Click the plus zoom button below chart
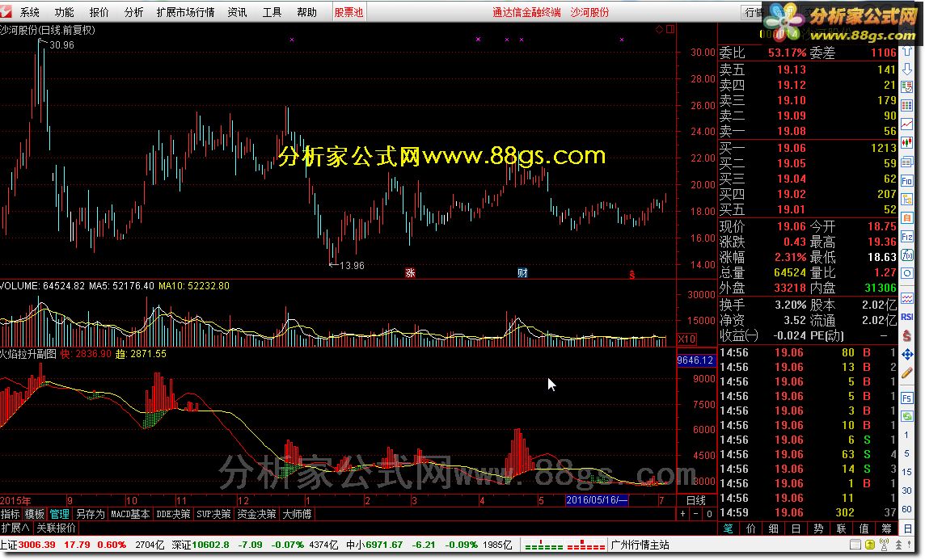The width and height of the screenshot is (925, 560). [683, 514]
